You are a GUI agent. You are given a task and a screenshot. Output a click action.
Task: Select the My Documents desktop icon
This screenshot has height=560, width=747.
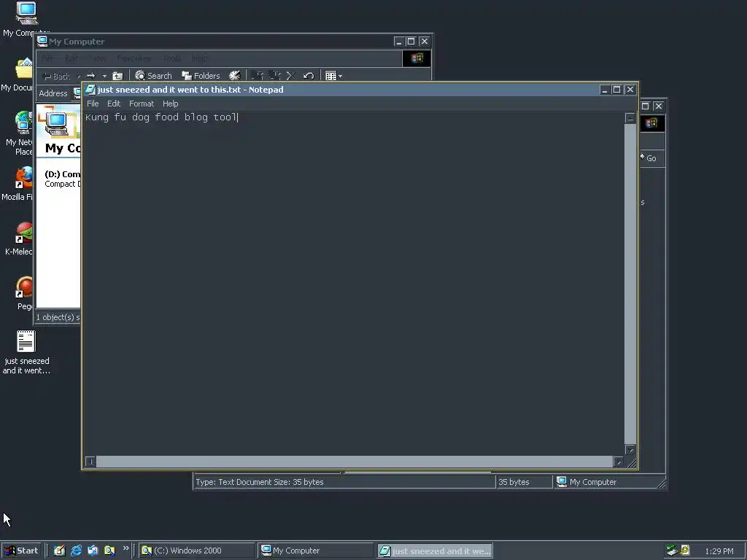click(19, 74)
